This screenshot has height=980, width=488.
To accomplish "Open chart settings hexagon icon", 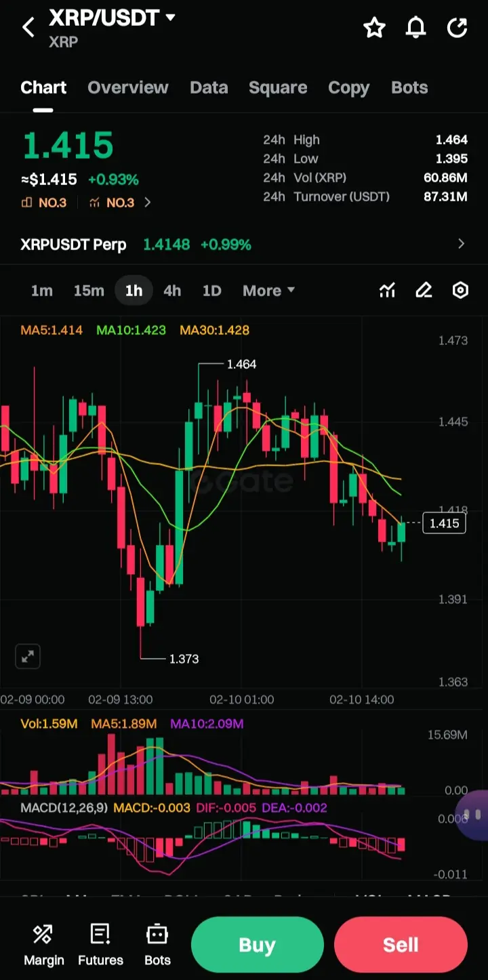I will 460,291.
